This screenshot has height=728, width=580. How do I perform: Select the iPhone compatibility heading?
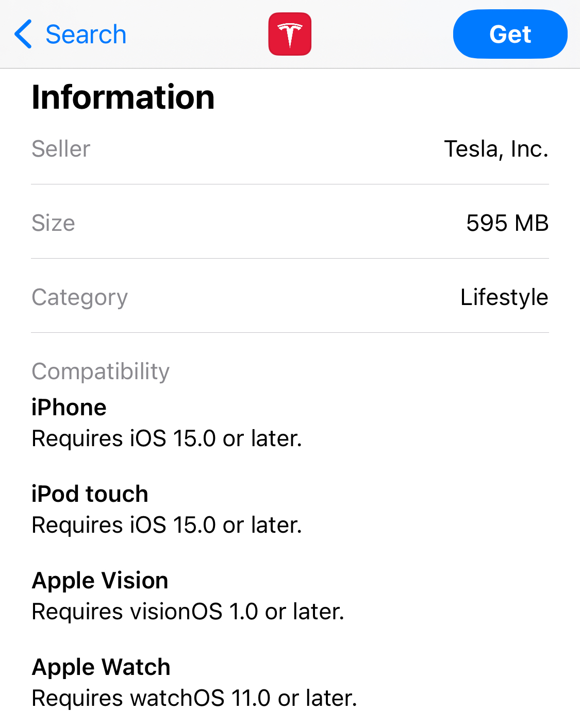pos(69,408)
